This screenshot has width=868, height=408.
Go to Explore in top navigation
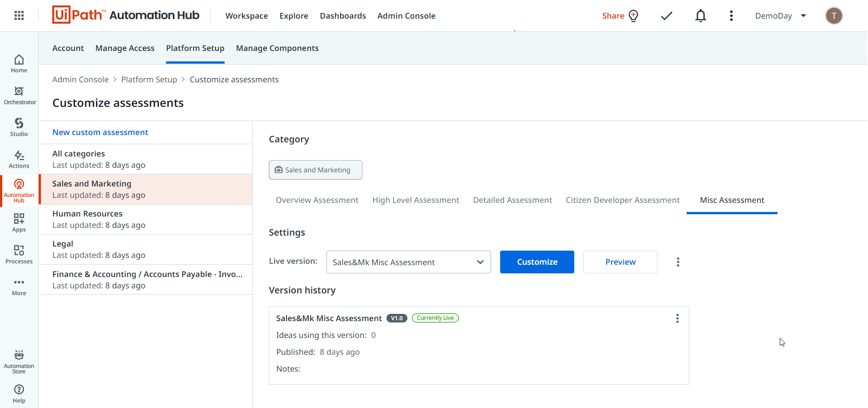(x=294, y=16)
